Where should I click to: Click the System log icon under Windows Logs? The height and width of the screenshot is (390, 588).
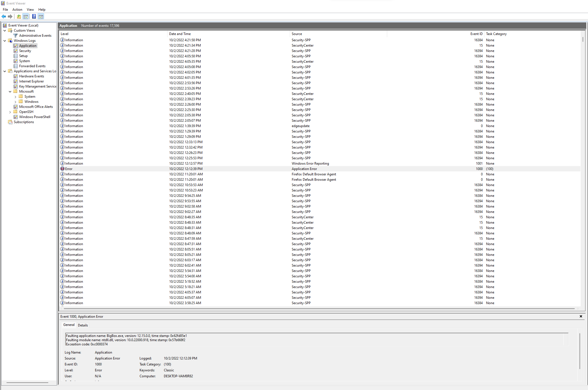point(16,61)
